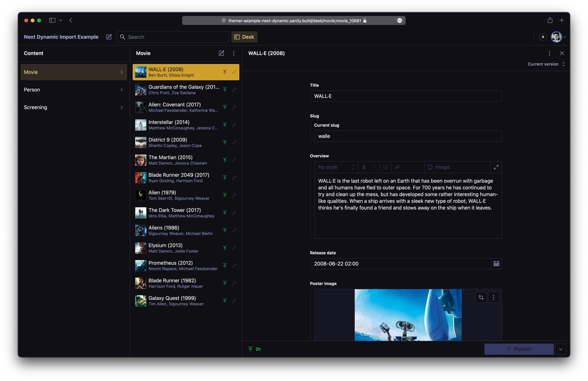Open the No style paragraph dropdown

coord(336,167)
